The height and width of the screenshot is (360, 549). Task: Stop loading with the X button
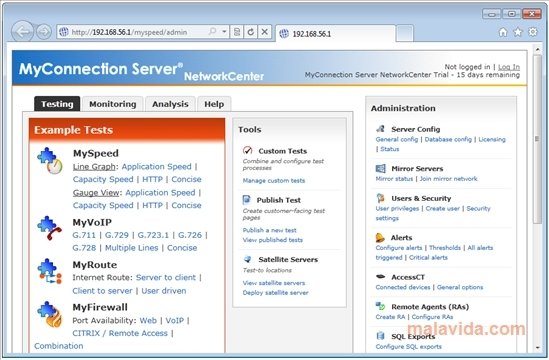point(265,32)
